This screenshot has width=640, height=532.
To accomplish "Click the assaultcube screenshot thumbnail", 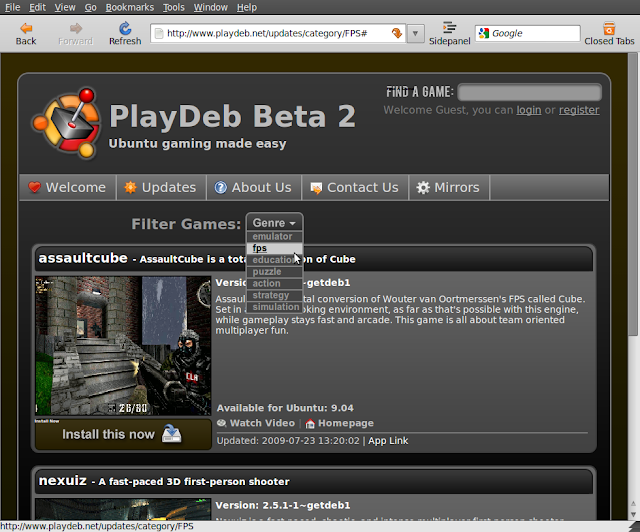I will (x=123, y=346).
